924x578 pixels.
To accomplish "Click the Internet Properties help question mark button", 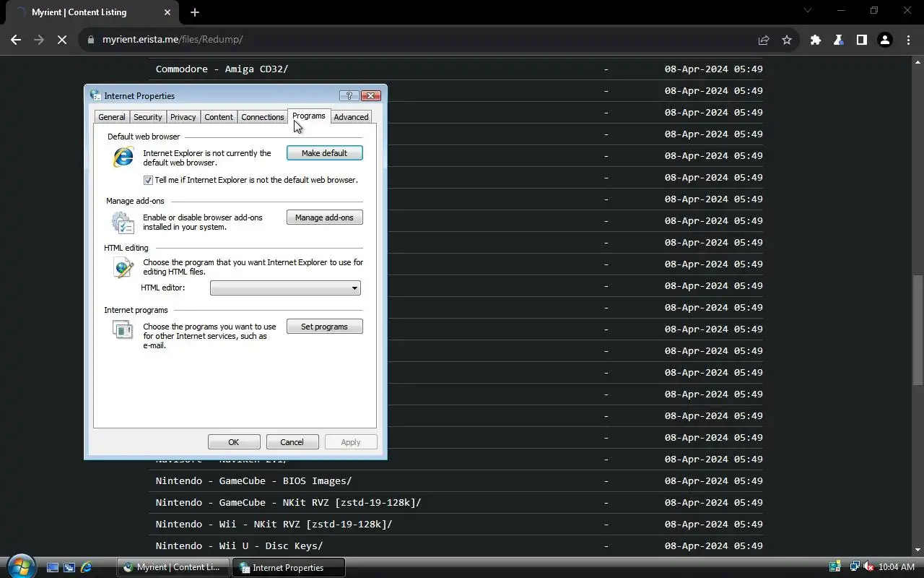I will [349, 95].
